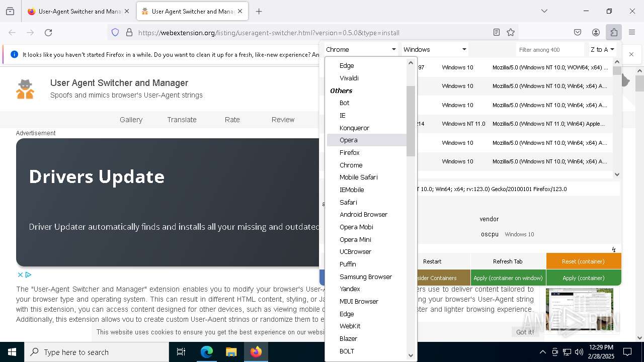Choose Puffin in the list
This screenshot has height=362, width=644.
[366, 264]
